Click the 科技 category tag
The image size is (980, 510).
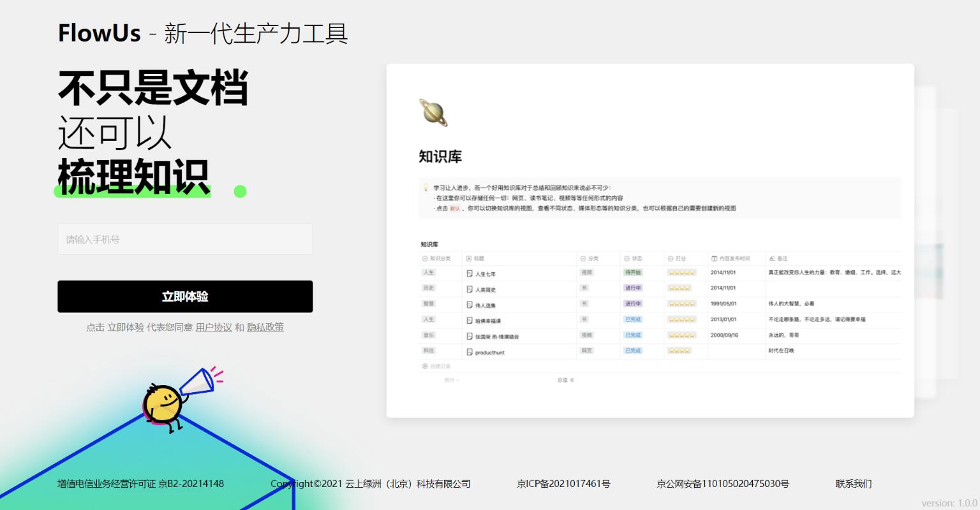point(429,351)
